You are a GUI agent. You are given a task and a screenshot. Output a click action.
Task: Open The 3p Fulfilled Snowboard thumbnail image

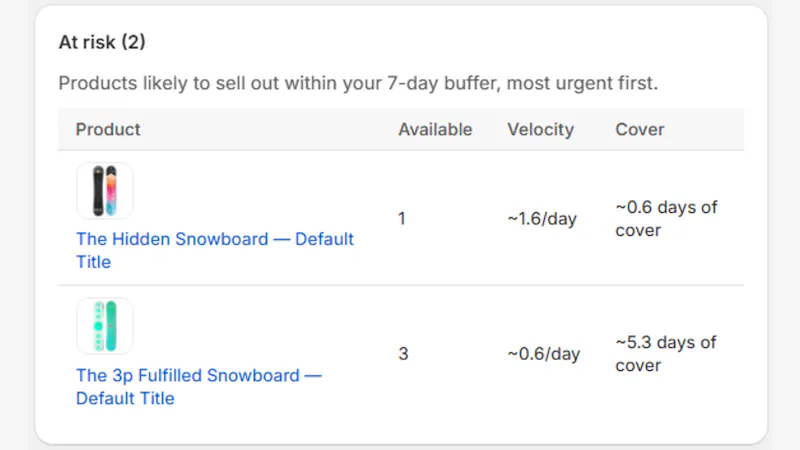[105, 326]
